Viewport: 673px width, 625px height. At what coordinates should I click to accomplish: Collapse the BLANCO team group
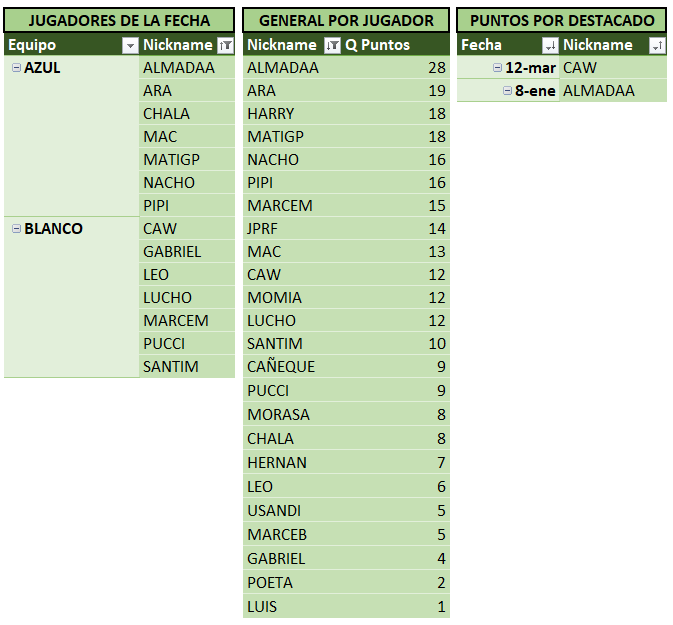16,229
